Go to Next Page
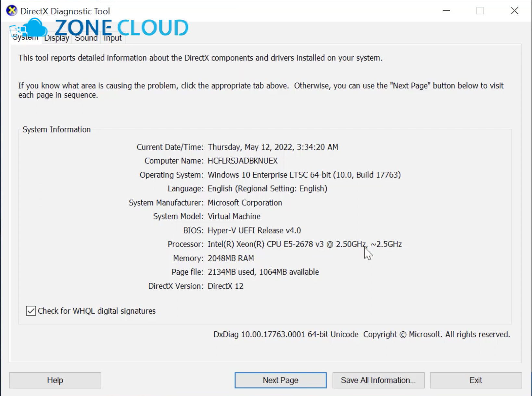Screen dimensions: 532x396 pos(281,380)
